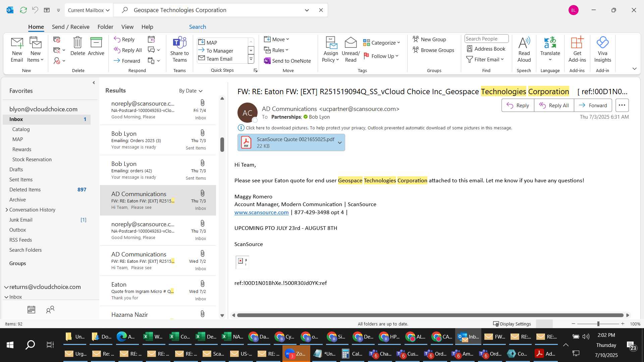Open the ScanSource Quote PDF attachment
This screenshot has height=362, width=644.
(287, 142)
